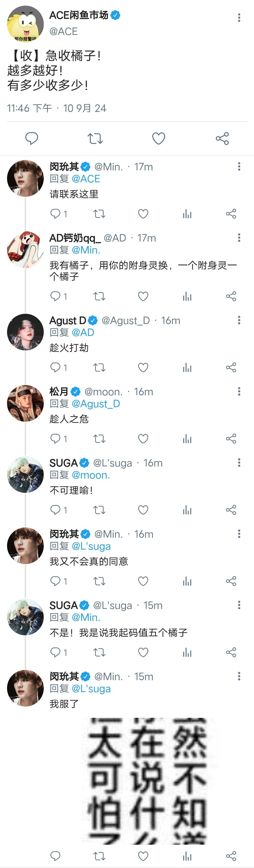Screen dimensions: 254x868
Task: Like SUGA's 不可理喻 reply
Action: 143,510
